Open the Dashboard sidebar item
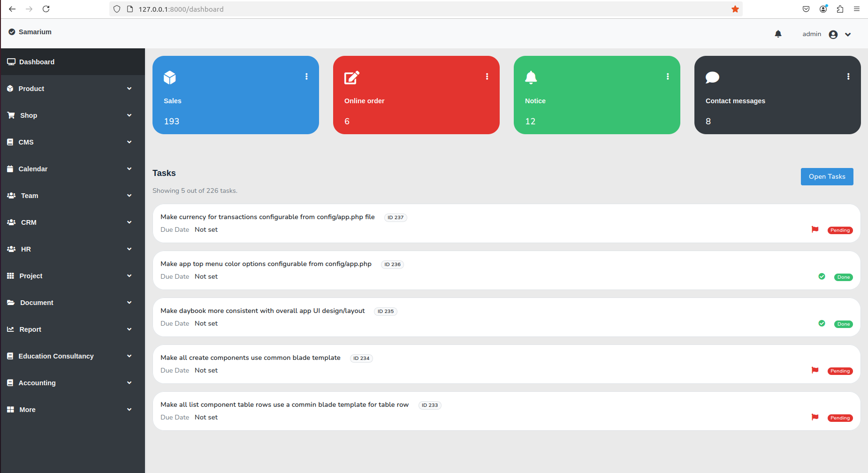Screen dimensions: 868x473 click(73, 62)
